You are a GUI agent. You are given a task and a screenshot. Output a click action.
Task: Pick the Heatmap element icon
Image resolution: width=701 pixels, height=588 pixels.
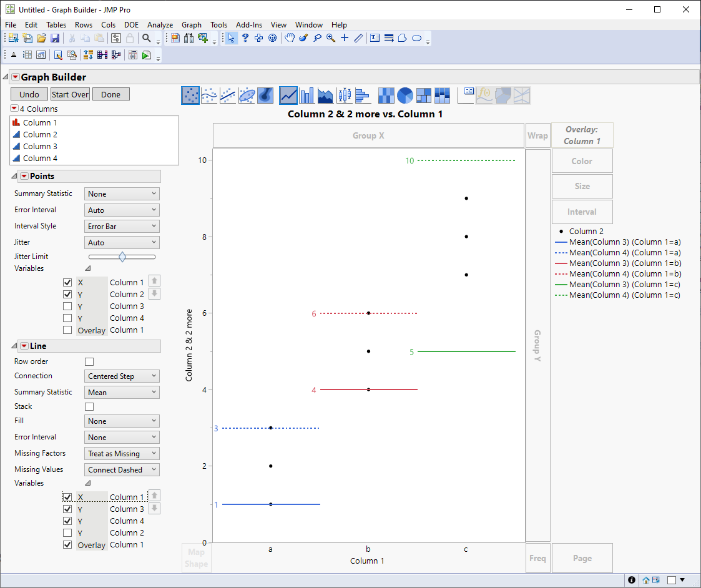pos(386,96)
